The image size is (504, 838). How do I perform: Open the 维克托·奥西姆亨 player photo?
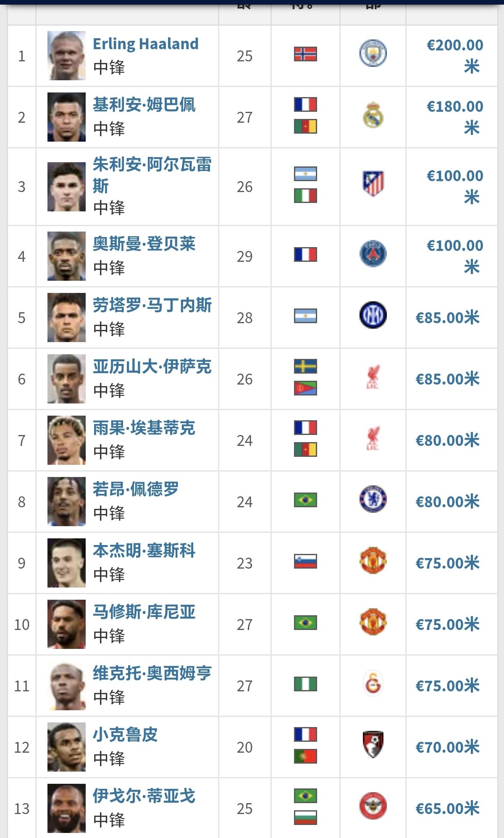coord(66,685)
